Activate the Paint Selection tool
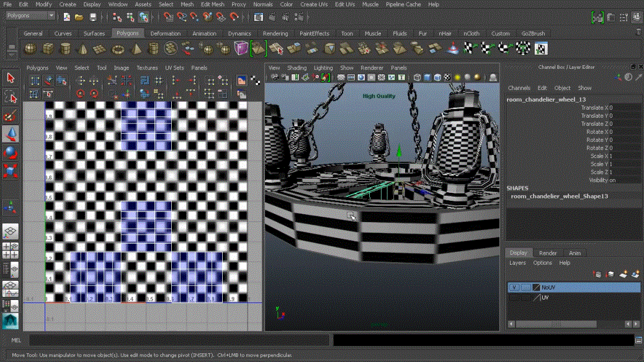Image resolution: width=644 pixels, height=362 pixels. click(11, 116)
